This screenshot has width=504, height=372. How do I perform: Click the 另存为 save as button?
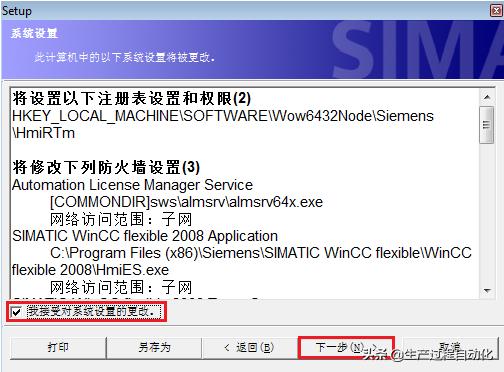154,348
